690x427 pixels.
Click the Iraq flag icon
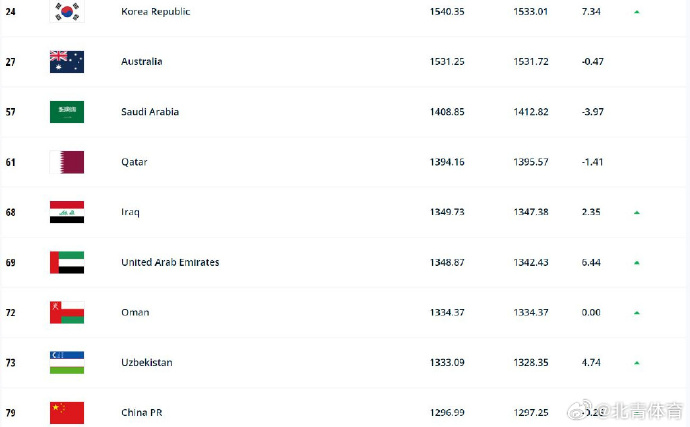(x=67, y=212)
